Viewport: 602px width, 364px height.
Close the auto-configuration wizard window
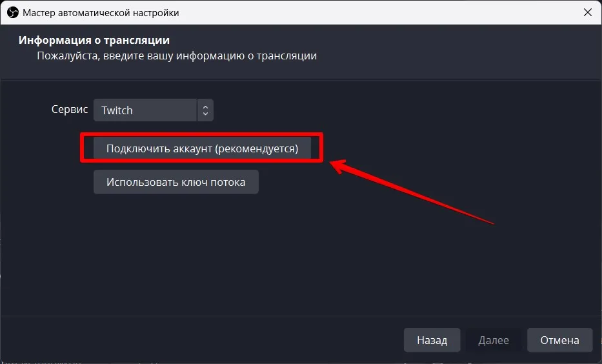pos(587,13)
